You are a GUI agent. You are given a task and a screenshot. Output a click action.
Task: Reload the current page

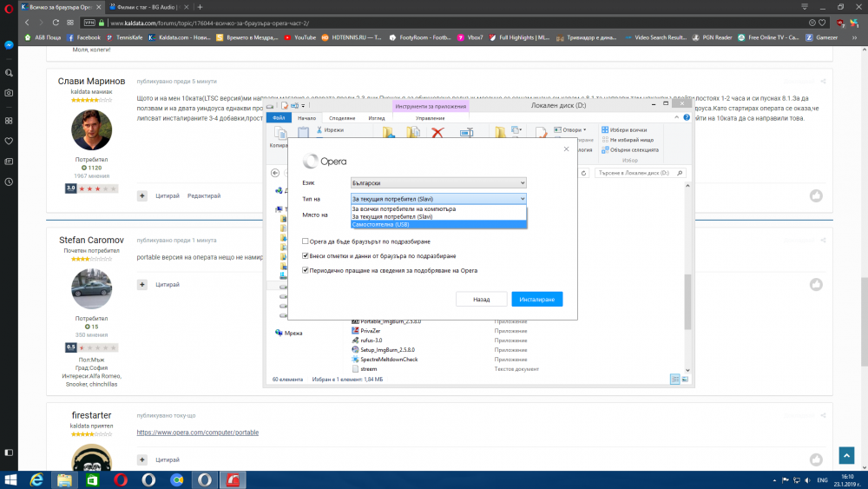[x=56, y=23]
